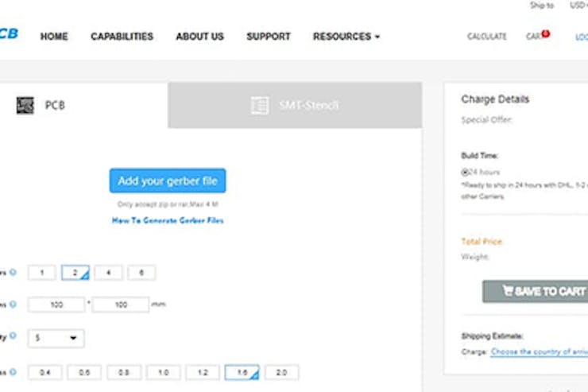Click the first dimension input field
The height and width of the screenshot is (392, 588).
click(x=56, y=305)
